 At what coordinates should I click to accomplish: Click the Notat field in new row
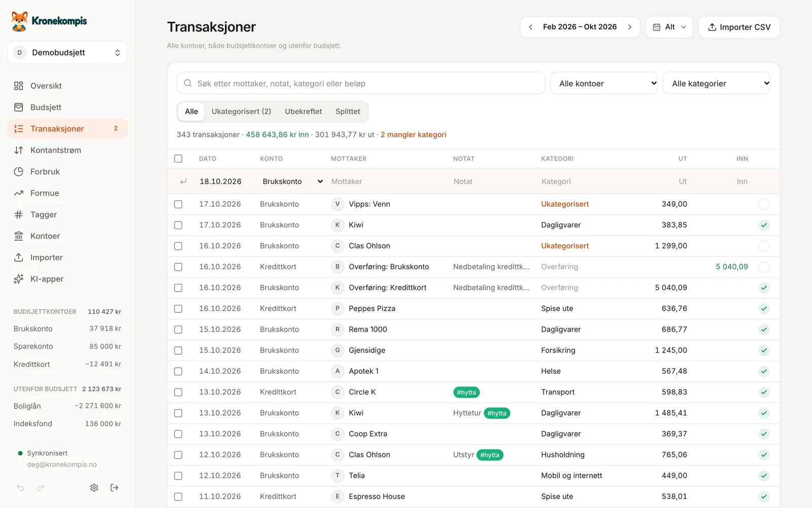pyautogui.click(x=493, y=181)
